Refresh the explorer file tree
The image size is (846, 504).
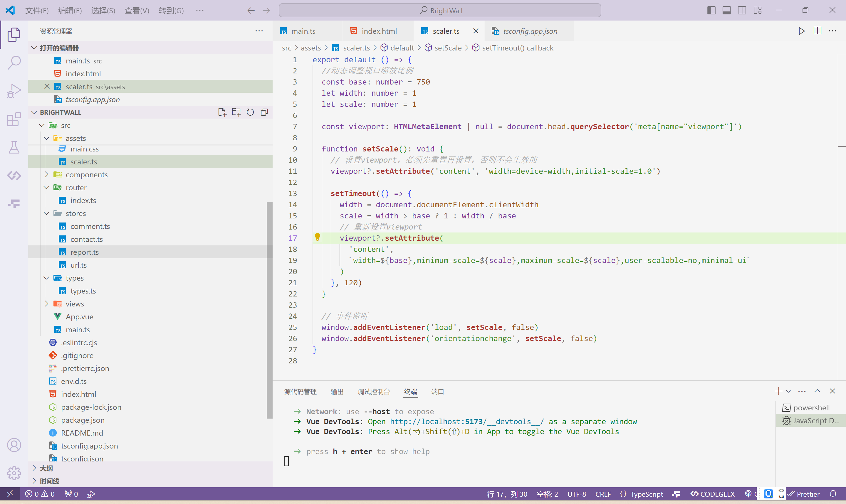(x=250, y=112)
